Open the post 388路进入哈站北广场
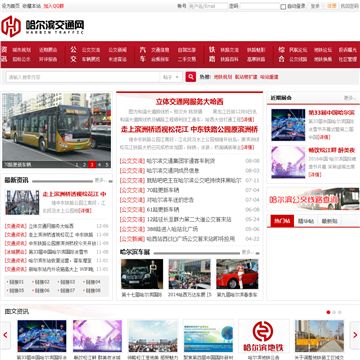Screen dimensions: 360x360 [172, 229]
